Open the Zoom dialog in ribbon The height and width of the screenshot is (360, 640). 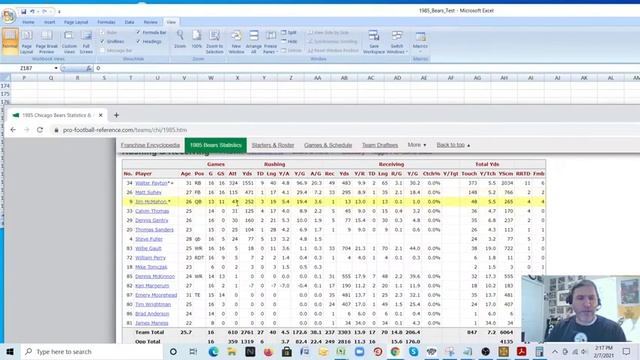tap(180, 40)
